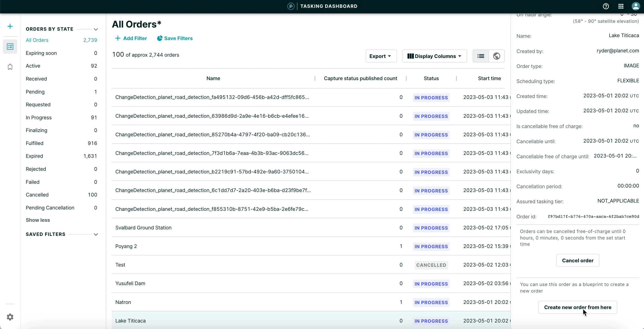Select Finalizing state filter
This screenshot has width=644, height=329.
pos(61,130)
